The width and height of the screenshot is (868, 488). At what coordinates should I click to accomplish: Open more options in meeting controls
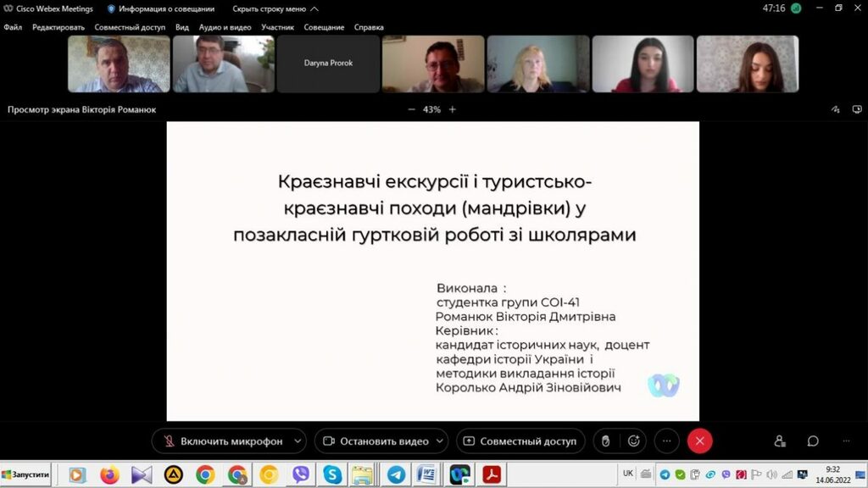tap(667, 441)
